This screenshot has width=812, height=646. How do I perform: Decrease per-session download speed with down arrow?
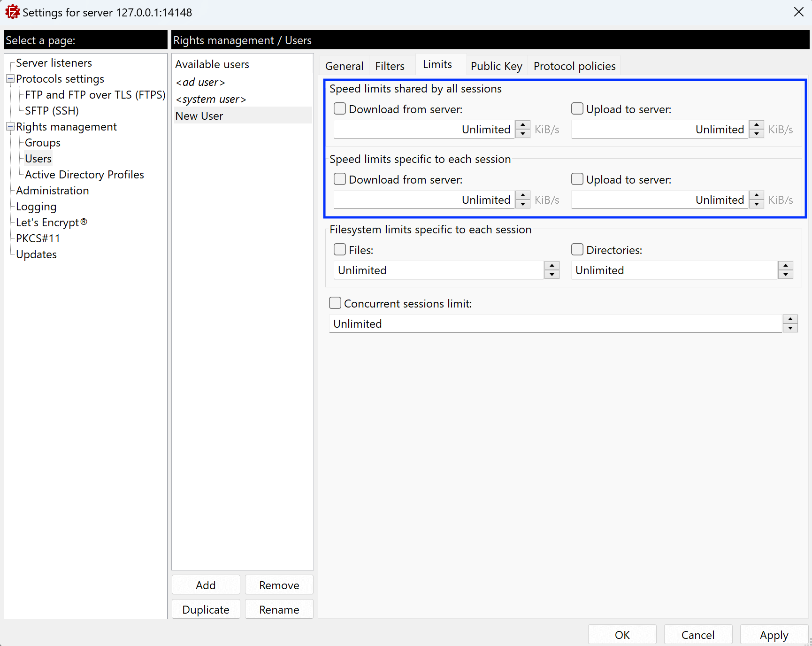522,204
